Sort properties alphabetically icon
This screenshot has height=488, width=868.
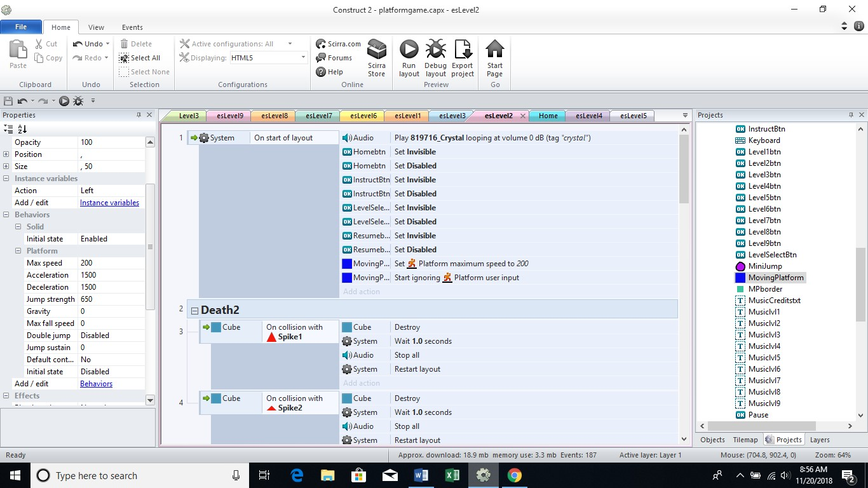click(x=22, y=129)
